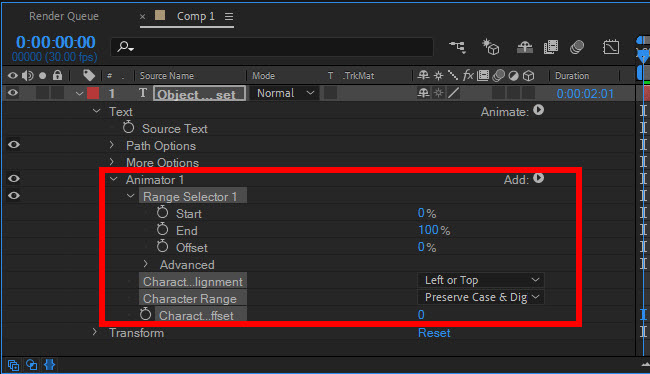Close the Comp 1 tab

tap(142, 17)
